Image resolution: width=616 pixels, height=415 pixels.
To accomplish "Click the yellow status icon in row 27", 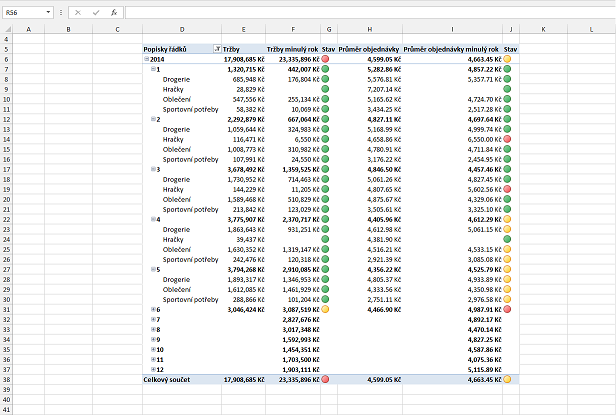I will (507, 269).
